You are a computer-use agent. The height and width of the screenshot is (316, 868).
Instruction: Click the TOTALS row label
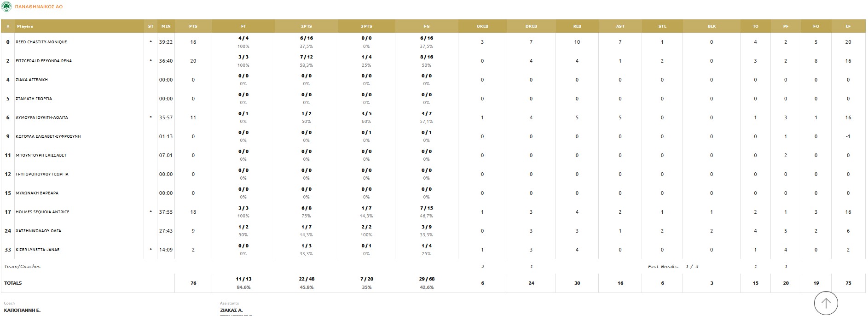point(13,283)
